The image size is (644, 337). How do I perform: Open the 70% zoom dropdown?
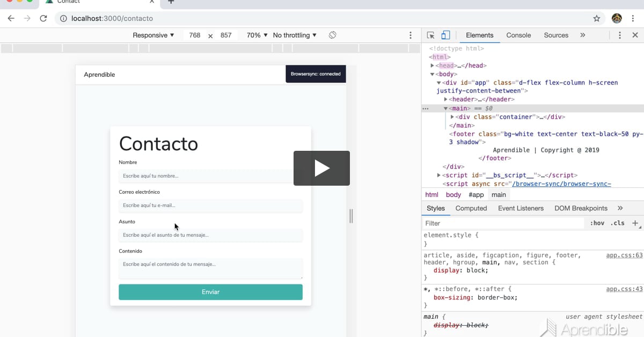pos(257,35)
